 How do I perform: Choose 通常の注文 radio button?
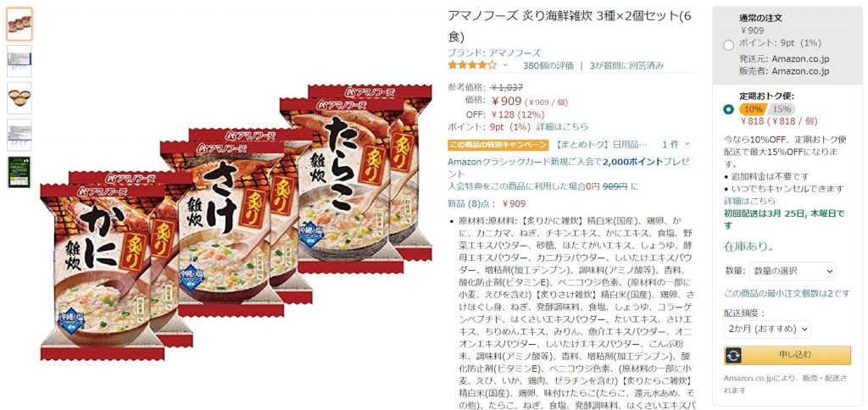coord(728,46)
